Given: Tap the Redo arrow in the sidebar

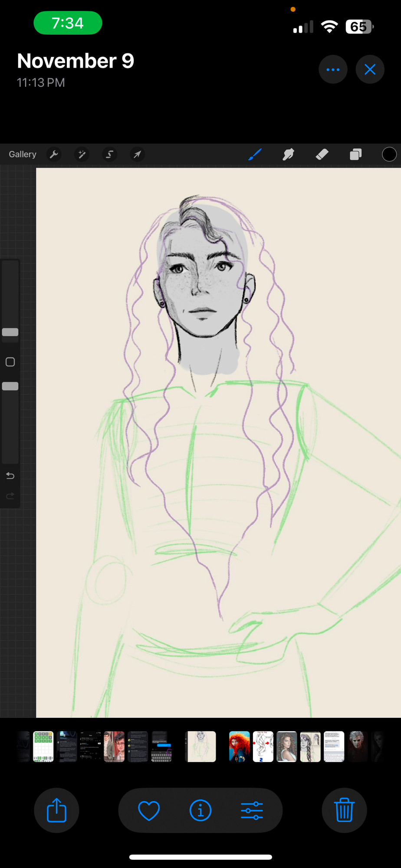Looking at the screenshot, I should click(x=10, y=496).
